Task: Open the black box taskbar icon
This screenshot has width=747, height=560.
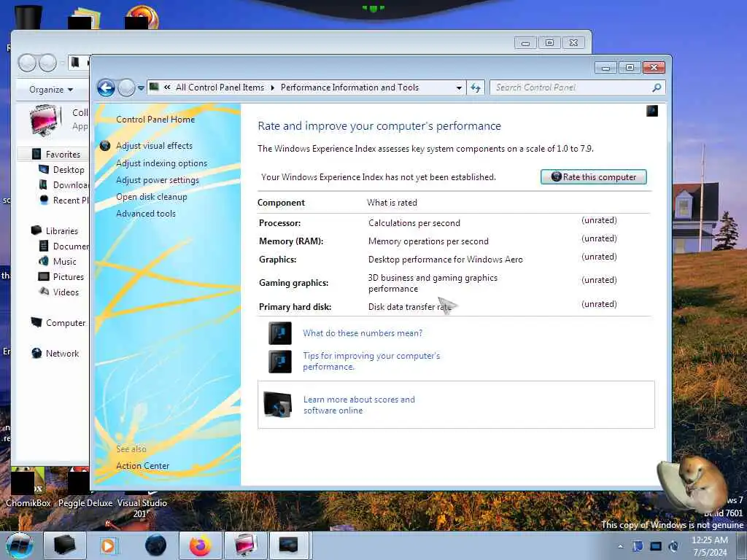Action: tap(65, 545)
